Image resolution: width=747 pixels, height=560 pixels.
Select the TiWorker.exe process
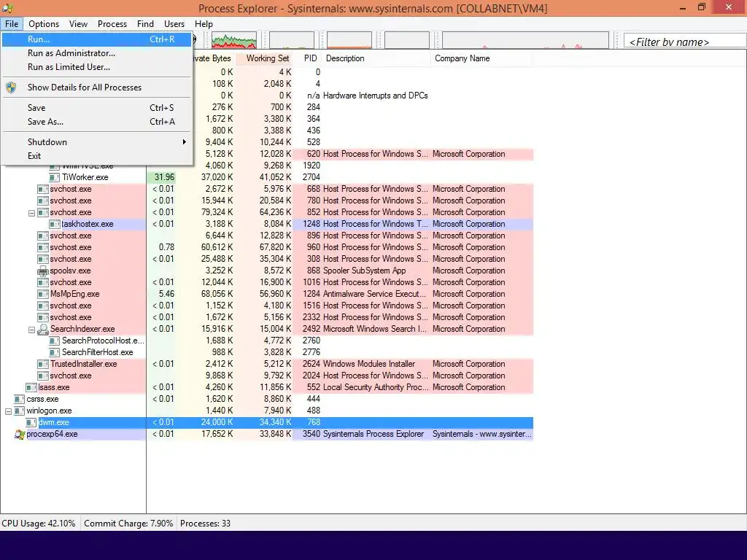pos(85,177)
